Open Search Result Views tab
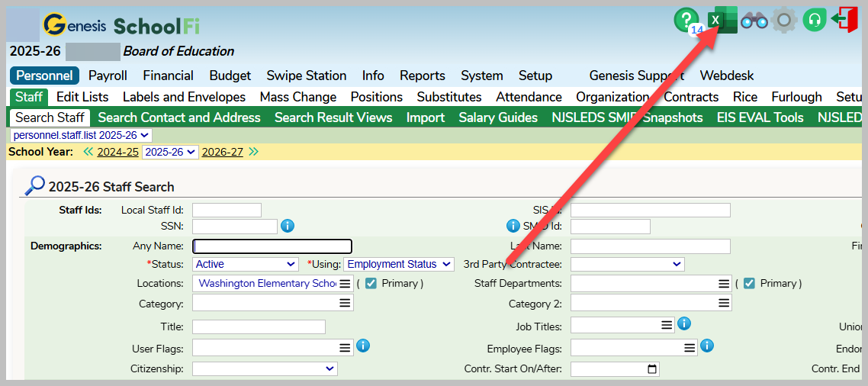The image size is (868, 386). pos(333,118)
